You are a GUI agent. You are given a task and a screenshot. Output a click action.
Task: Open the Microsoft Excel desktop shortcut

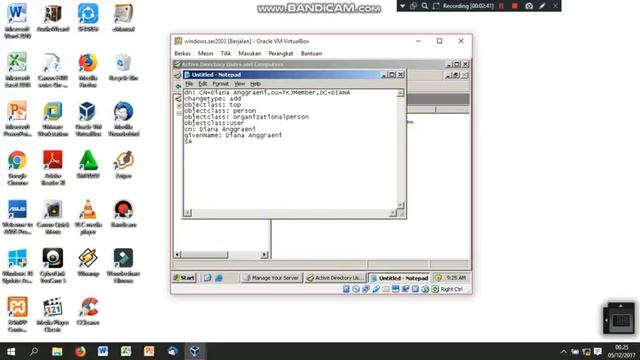(17, 69)
